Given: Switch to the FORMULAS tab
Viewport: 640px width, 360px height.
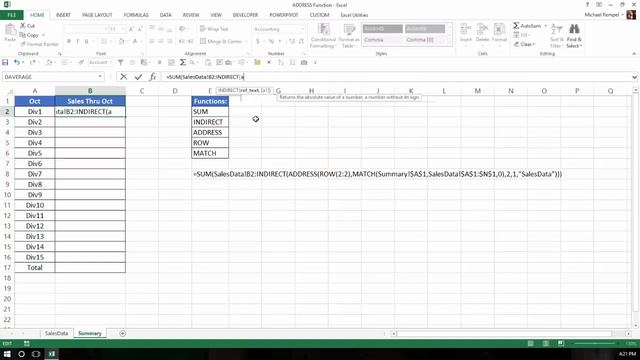Looking at the screenshot, I should tap(136, 15).
